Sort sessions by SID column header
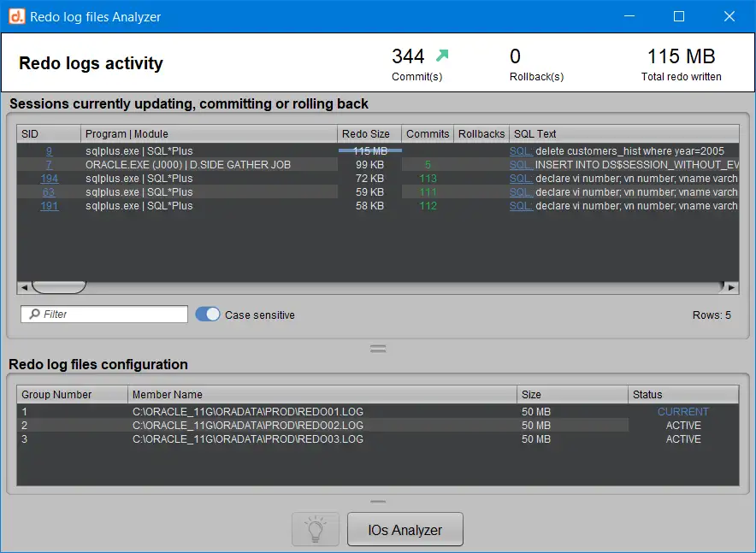756x553 pixels. [x=49, y=134]
